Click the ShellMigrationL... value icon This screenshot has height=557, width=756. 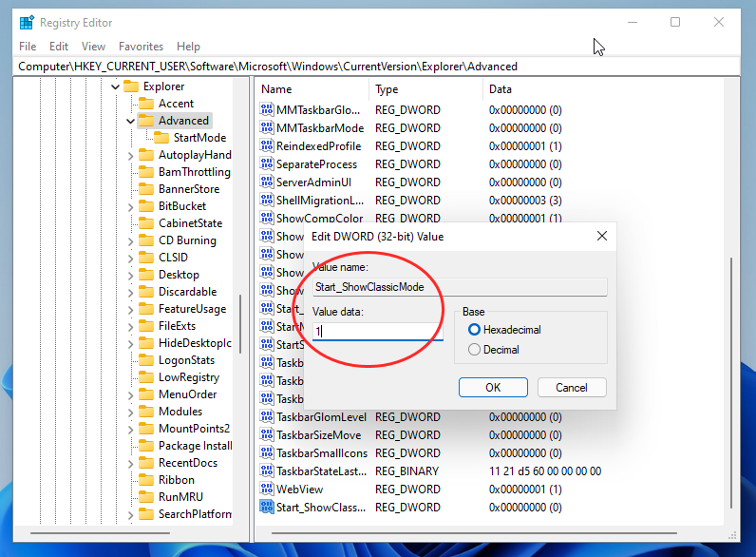267,200
